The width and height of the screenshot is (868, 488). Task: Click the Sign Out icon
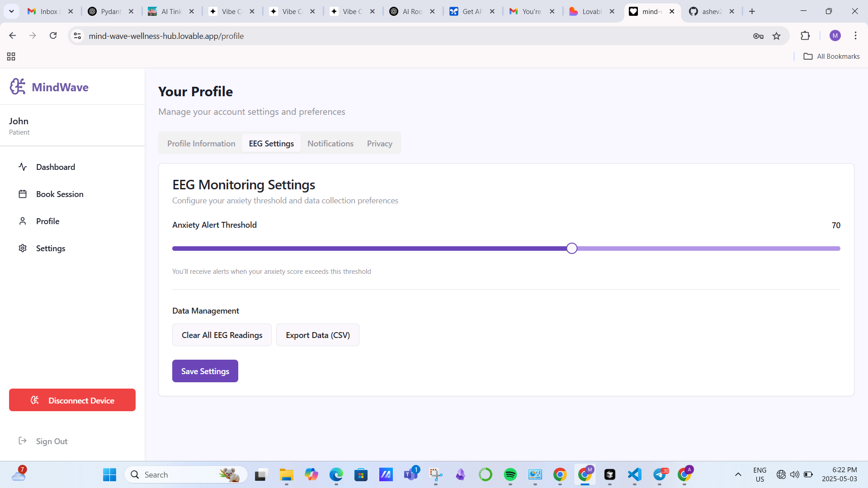23,441
